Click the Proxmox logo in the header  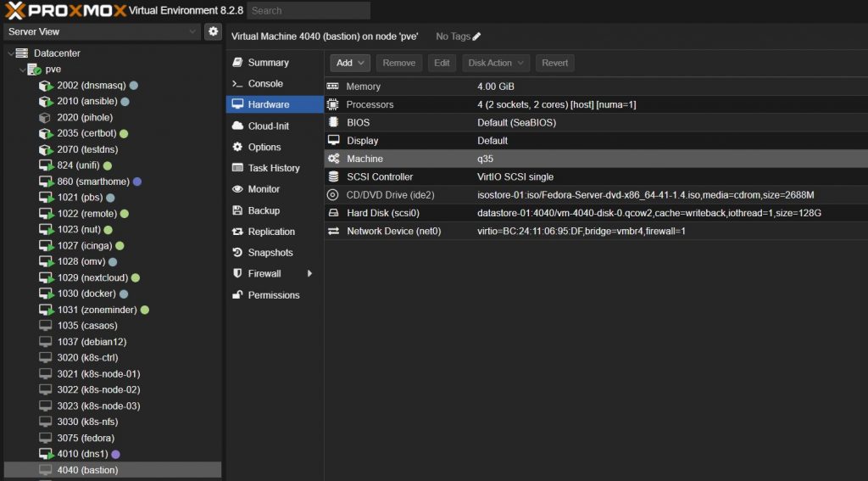[63, 11]
